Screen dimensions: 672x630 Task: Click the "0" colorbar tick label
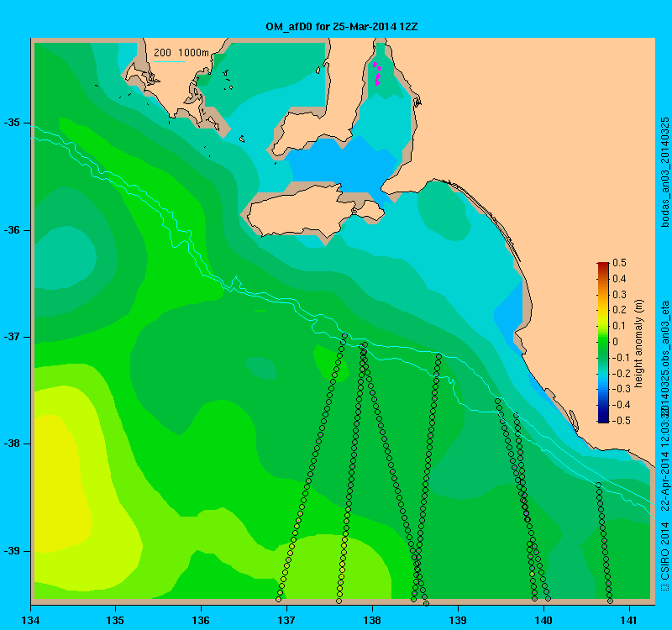coord(616,342)
